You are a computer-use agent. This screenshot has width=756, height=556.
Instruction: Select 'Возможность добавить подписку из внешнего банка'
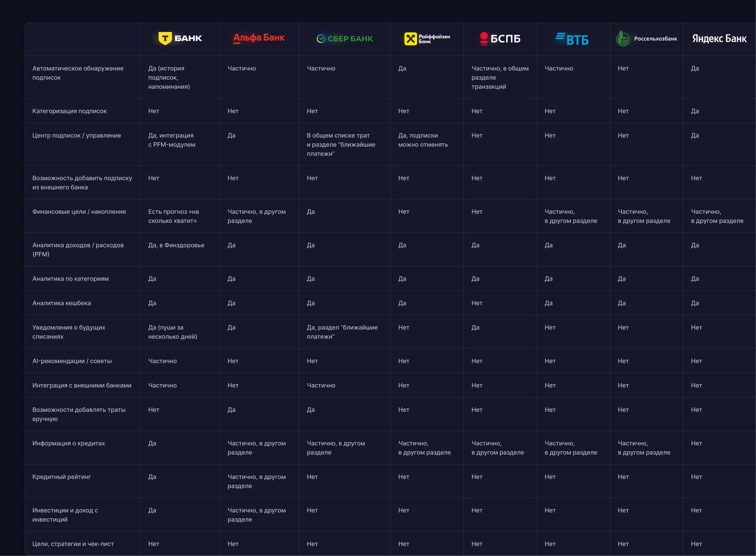(82, 183)
